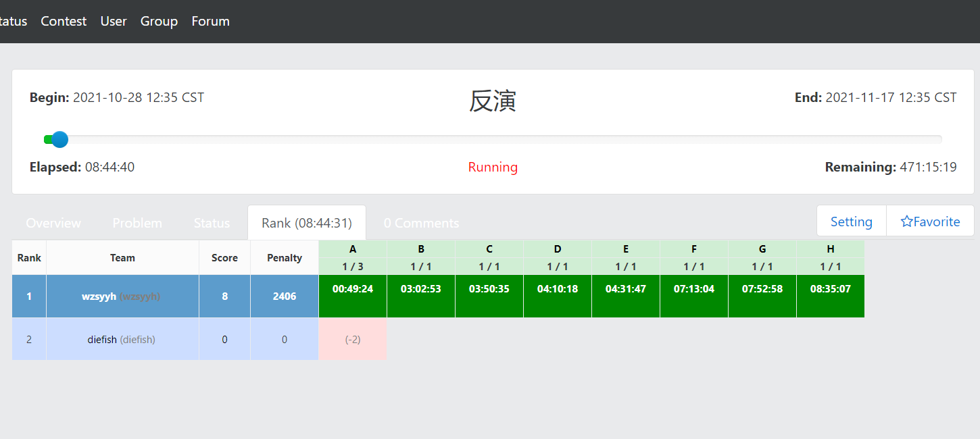This screenshot has height=439, width=980.
Task: Click the Favorite star button
Action: tap(930, 222)
